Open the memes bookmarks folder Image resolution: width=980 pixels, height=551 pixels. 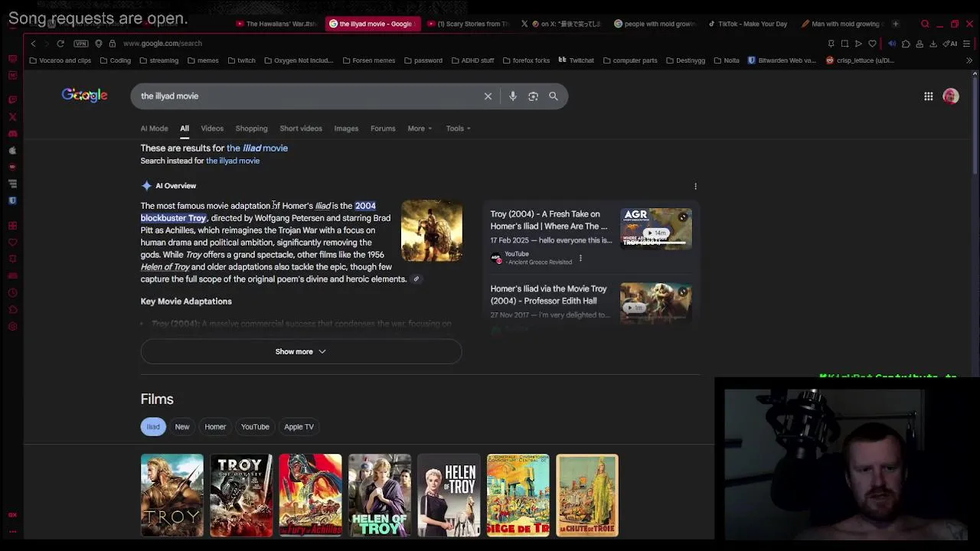(203, 60)
